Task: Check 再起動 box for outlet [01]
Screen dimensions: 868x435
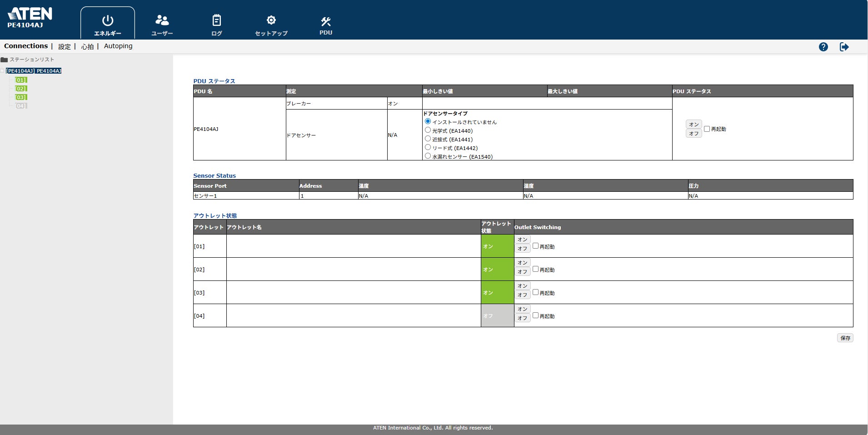Action: (535, 246)
